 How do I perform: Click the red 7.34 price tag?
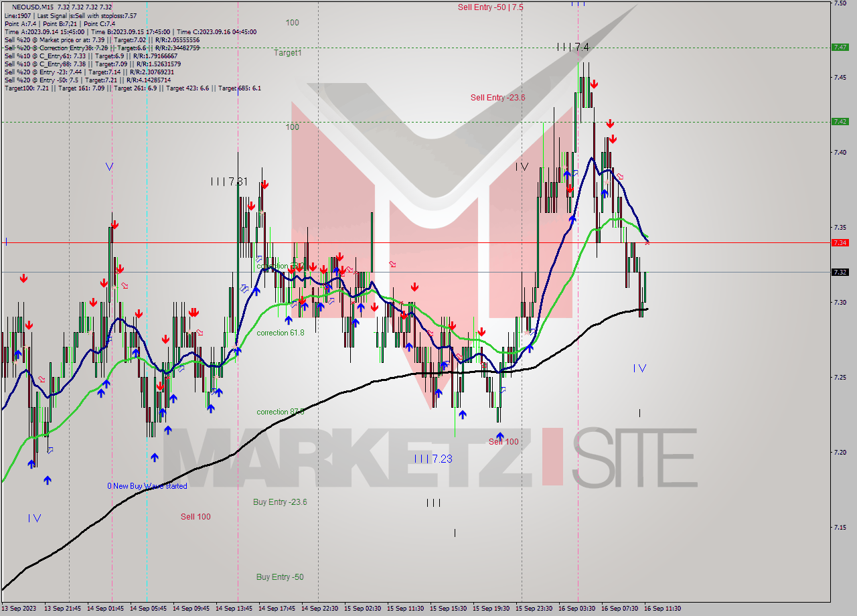[840, 242]
